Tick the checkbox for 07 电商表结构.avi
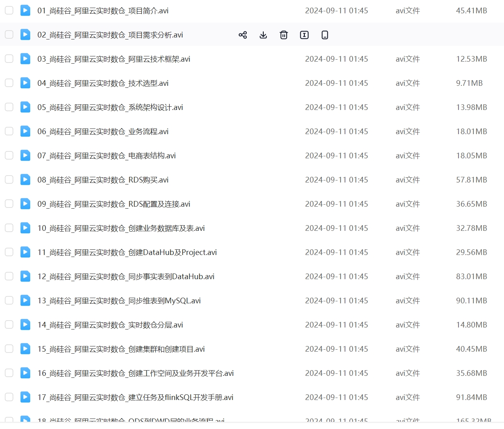The width and height of the screenshot is (504, 429). click(x=9, y=155)
